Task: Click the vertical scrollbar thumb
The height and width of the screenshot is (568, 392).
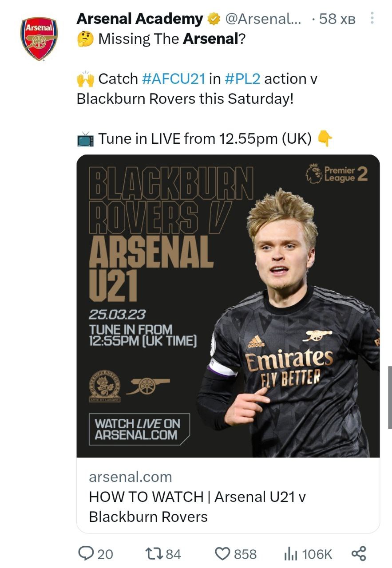Action: coord(390,397)
